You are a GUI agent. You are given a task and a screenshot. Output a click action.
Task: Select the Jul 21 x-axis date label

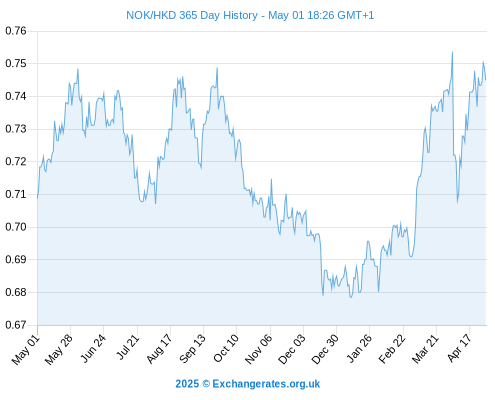point(128,347)
